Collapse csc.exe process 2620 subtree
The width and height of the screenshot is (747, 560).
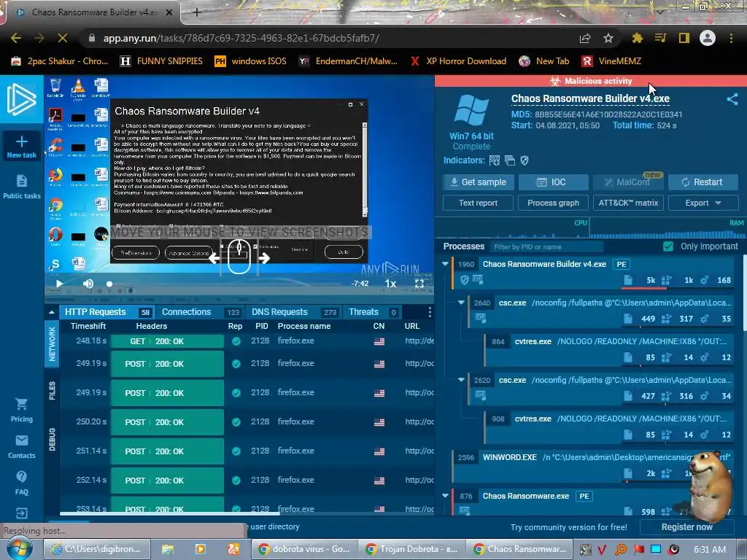[461, 379]
